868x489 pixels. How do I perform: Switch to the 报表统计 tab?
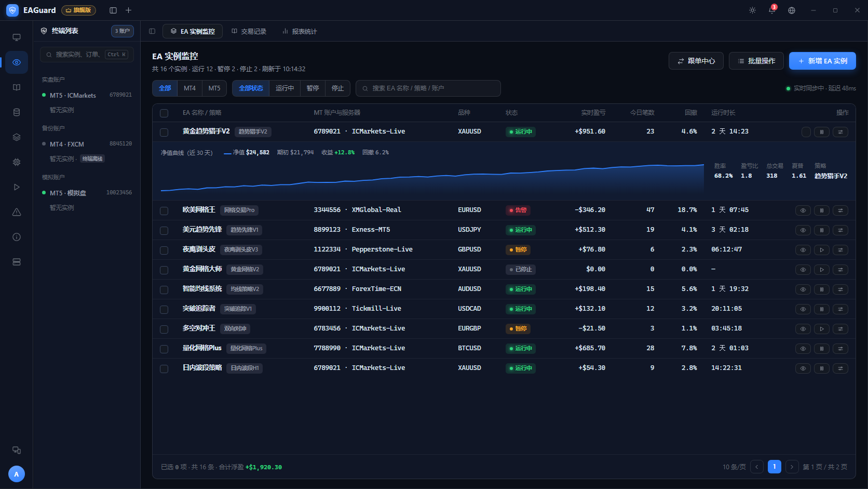coord(300,31)
